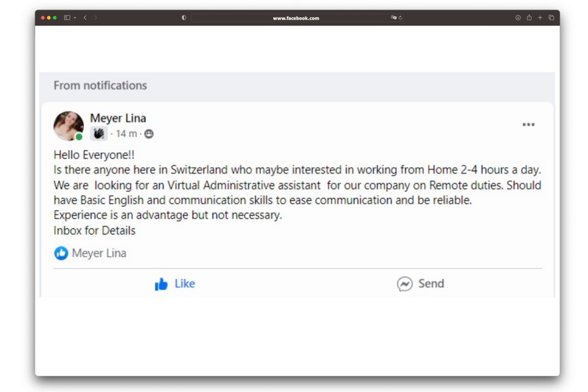The width and height of the screenshot is (588, 392).
Task: Click the 'Inbox for Details' line
Action: click(x=95, y=230)
